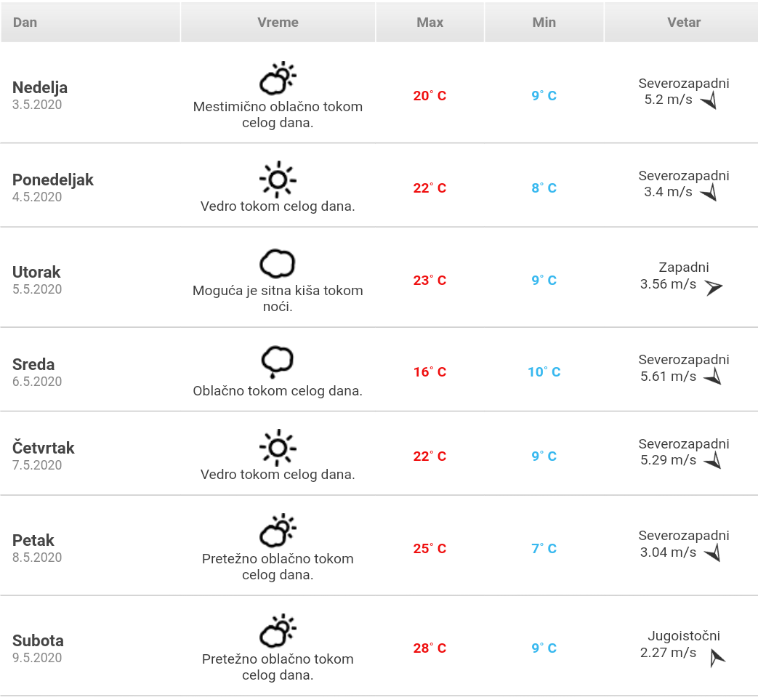Click the Max column header
The height and width of the screenshot is (700, 758).
coord(430,23)
